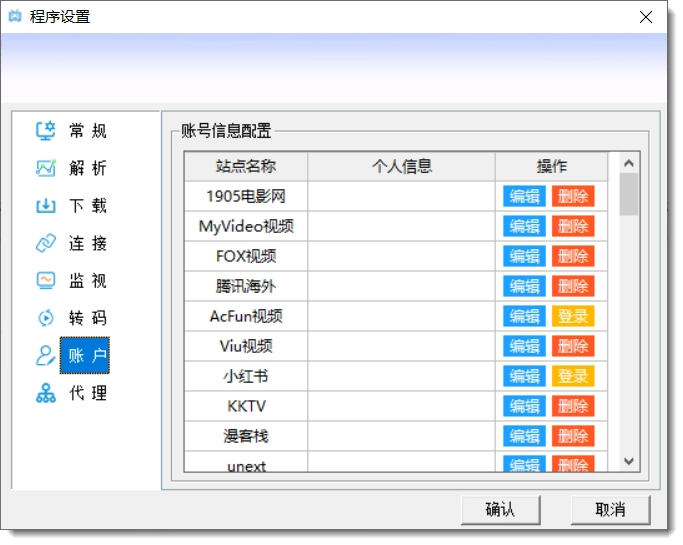The height and width of the screenshot is (545, 683).
Task: Switch to the 转码 tab
Action: (87, 318)
